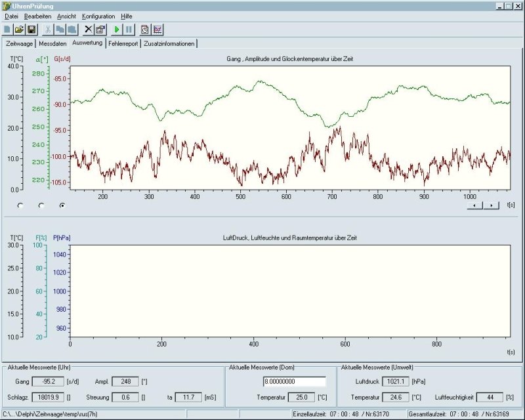Open the chart graph toolbar icon
The width and height of the screenshot is (525, 420).
click(157, 30)
